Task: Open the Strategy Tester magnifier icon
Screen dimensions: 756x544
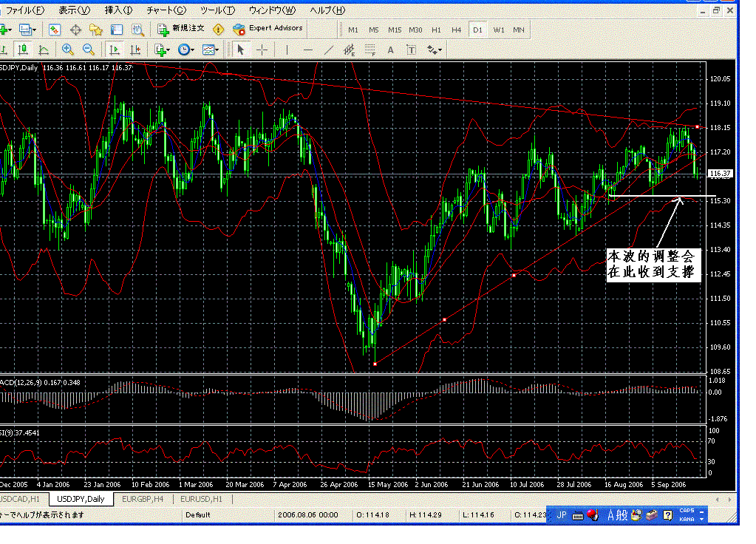Action: pyautogui.click(x=138, y=30)
